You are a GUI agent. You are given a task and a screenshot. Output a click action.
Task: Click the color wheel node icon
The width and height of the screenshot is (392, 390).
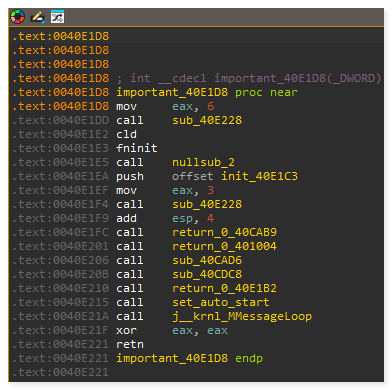(17, 17)
